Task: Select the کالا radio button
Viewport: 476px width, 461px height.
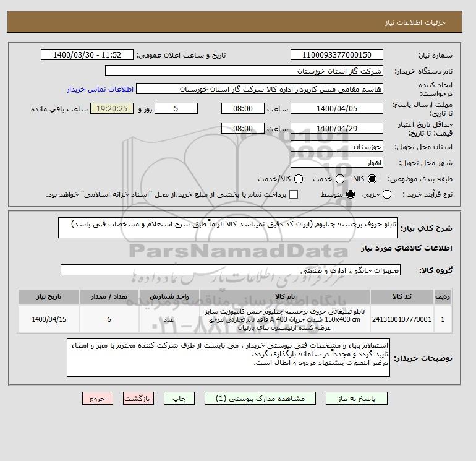Action: [x=372, y=179]
